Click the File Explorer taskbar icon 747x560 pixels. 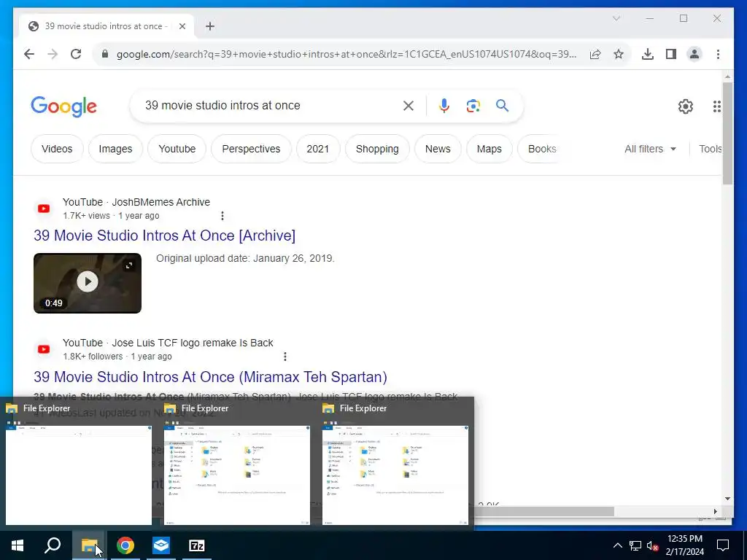pos(89,545)
